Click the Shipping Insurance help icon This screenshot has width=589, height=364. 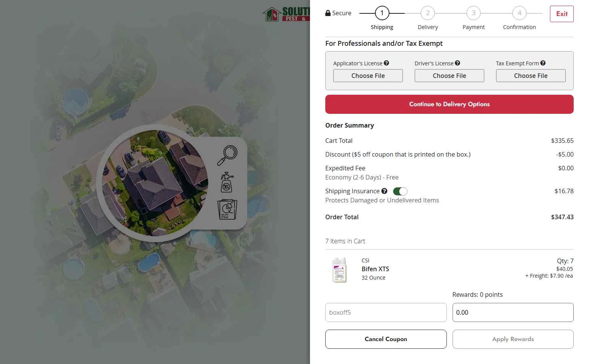pyautogui.click(x=385, y=191)
